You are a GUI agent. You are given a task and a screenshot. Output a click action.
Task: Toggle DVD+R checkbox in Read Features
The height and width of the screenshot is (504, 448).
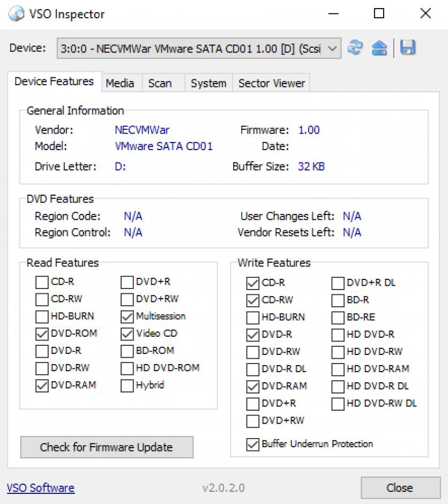tap(127, 282)
